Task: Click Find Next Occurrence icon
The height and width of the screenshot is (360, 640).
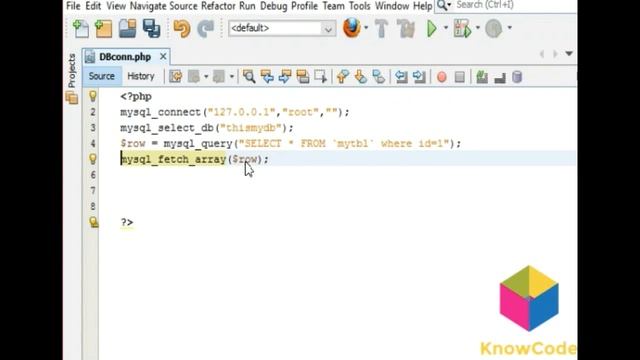Action: pos(285,76)
